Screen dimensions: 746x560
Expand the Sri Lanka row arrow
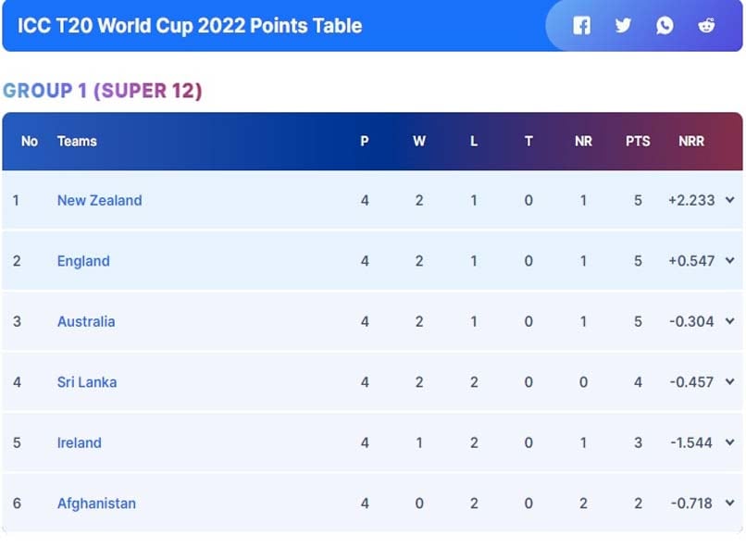click(729, 382)
